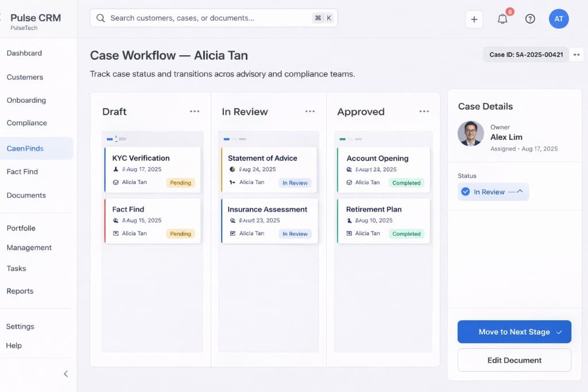This screenshot has height=392, width=588.
Task: Click the calendar icon on KYC Verification card
Action: (115, 170)
